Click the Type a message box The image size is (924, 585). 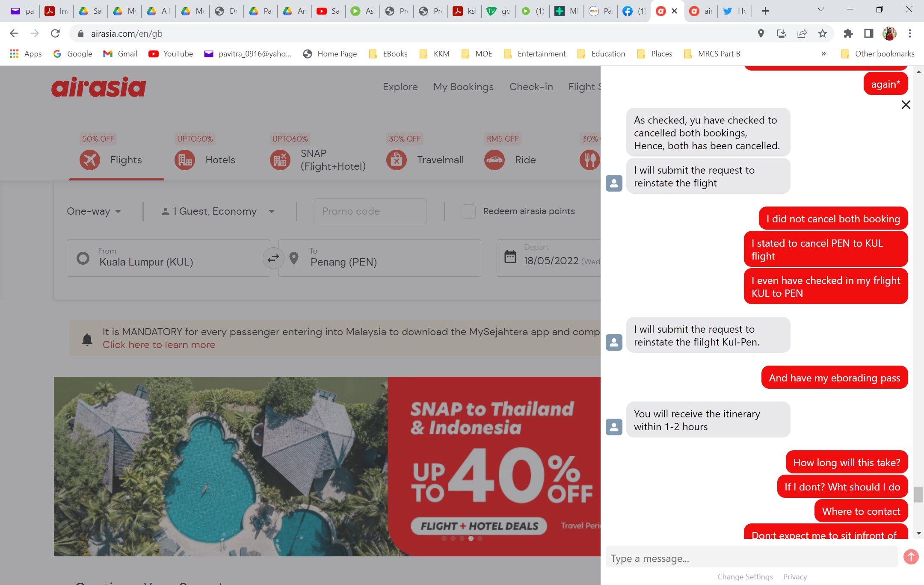pos(752,558)
